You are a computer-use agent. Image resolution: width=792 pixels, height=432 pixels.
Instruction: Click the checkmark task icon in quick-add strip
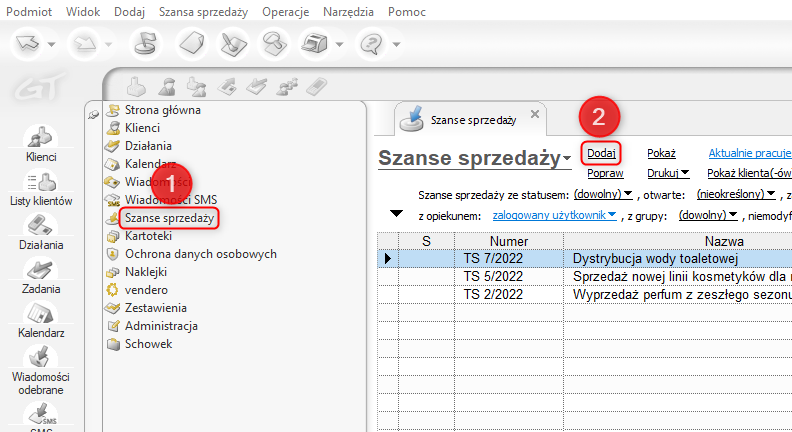click(257, 86)
